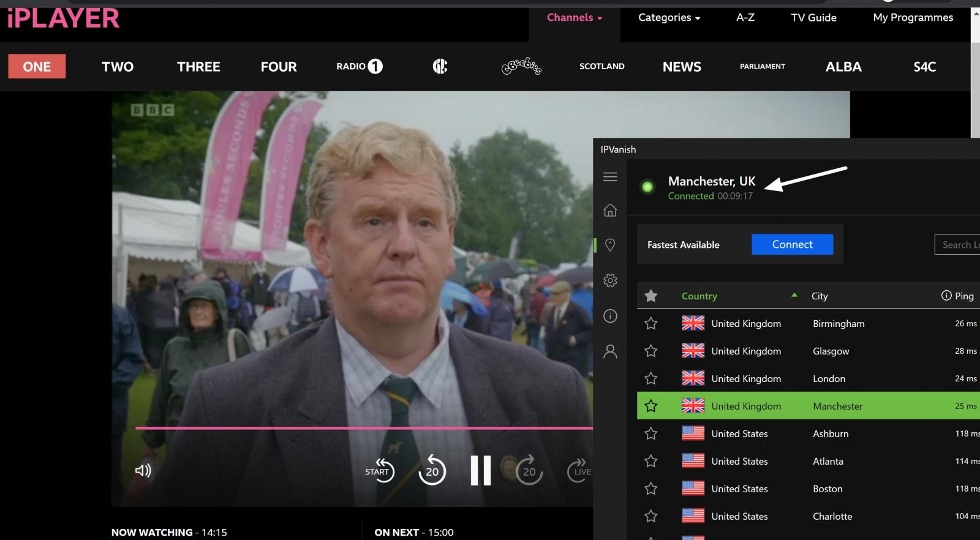Go to IPVanish home screen icon
Screen dimensions: 980x540
coord(610,211)
